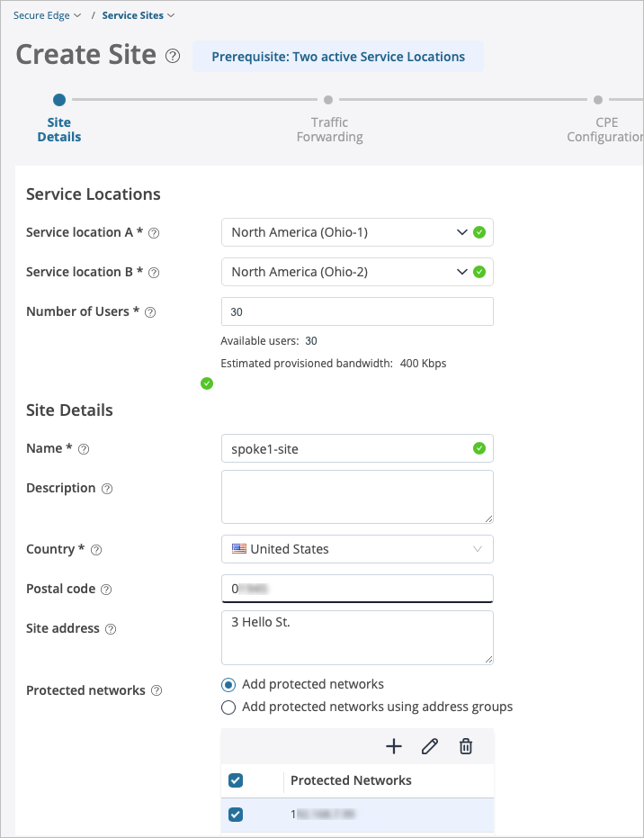This screenshot has width=644, height=838.
Task: Select 'Add protected networks using address groups'
Action: [x=228, y=707]
